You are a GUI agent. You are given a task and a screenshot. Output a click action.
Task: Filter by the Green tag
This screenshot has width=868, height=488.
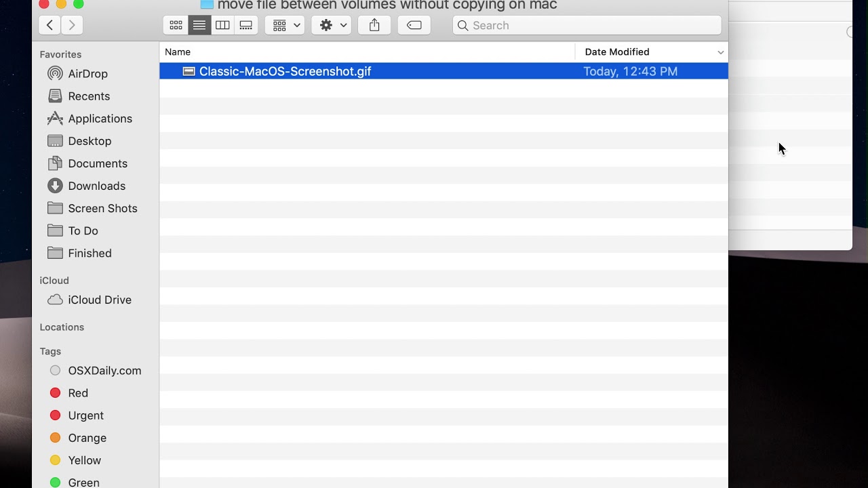click(x=83, y=482)
